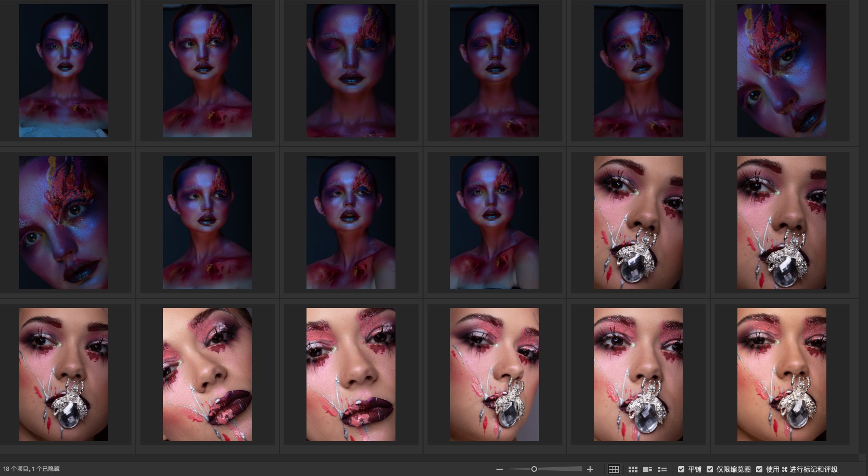
Task: Select the last thumbnail in the bottom row
Action: click(x=782, y=375)
